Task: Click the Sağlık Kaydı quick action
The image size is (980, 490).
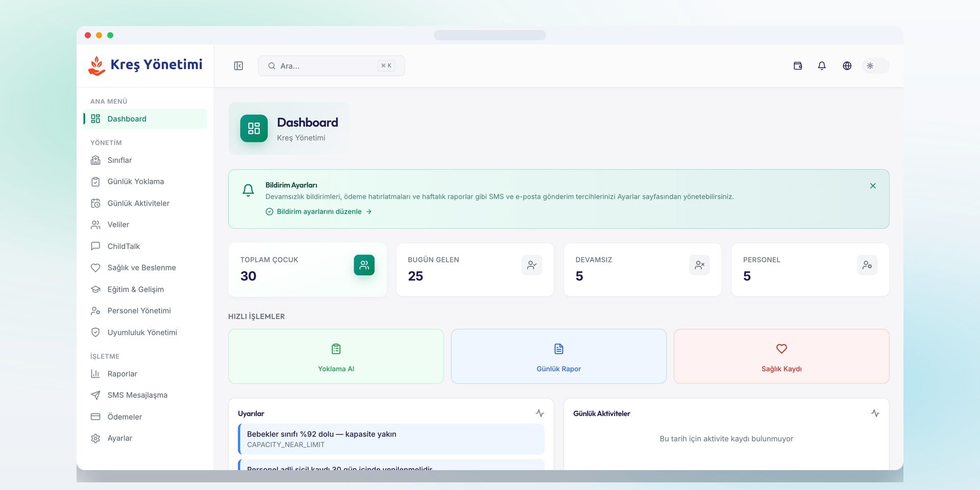Action: (x=781, y=356)
